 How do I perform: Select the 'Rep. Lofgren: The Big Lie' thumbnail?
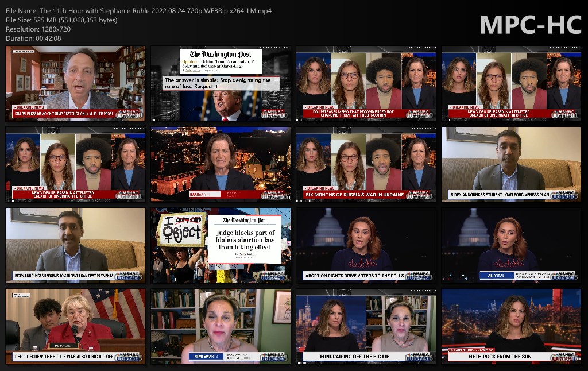[x=75, y=326]
